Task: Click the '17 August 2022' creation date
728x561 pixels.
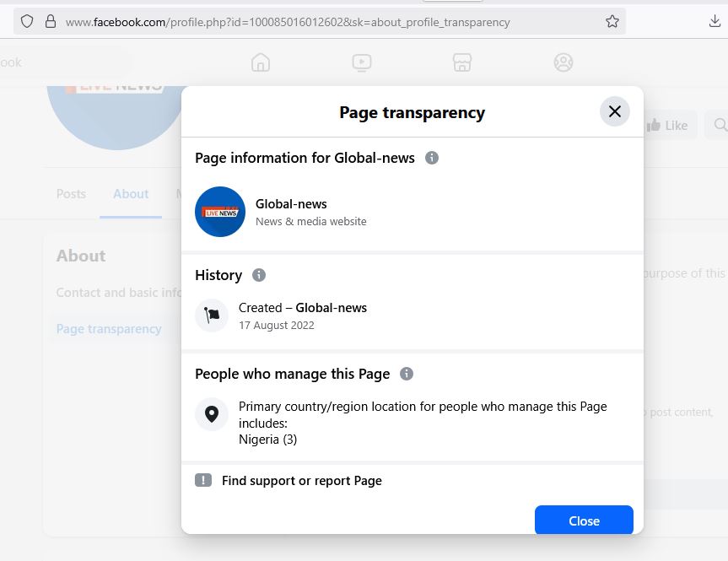Action: (x=276, y=325)
